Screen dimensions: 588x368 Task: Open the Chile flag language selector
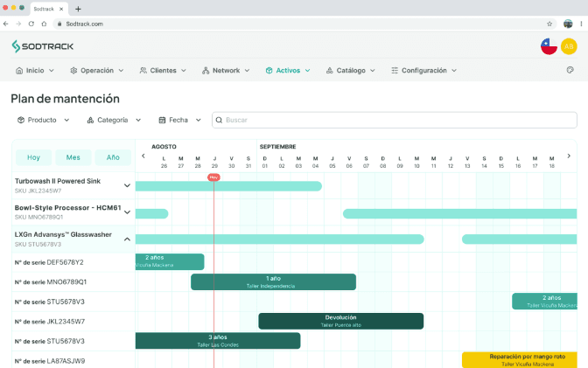pyautogui.click(x=549, y=46)
